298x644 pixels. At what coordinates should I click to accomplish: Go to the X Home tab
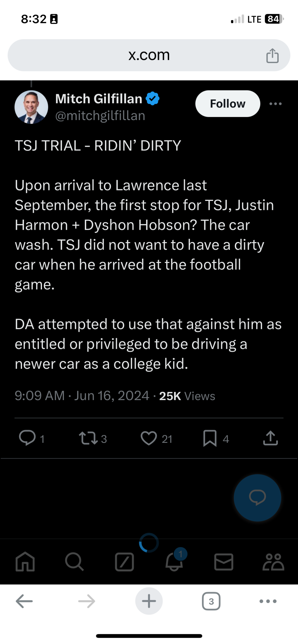25,562
